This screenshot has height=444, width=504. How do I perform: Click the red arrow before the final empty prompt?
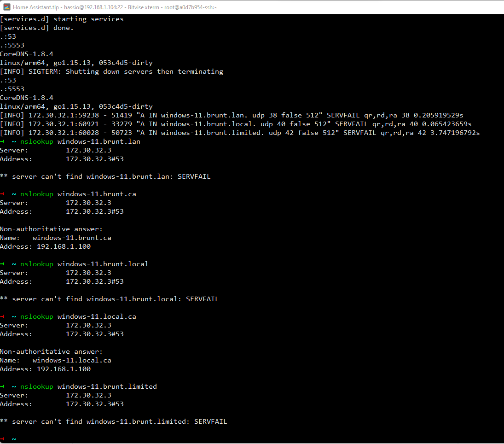(3, 438)
